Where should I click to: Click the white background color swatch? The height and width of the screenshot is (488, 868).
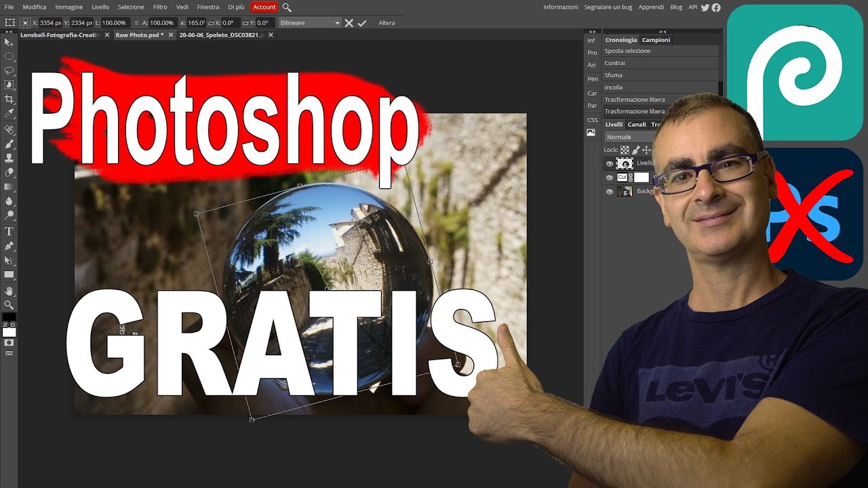(9, 332)
